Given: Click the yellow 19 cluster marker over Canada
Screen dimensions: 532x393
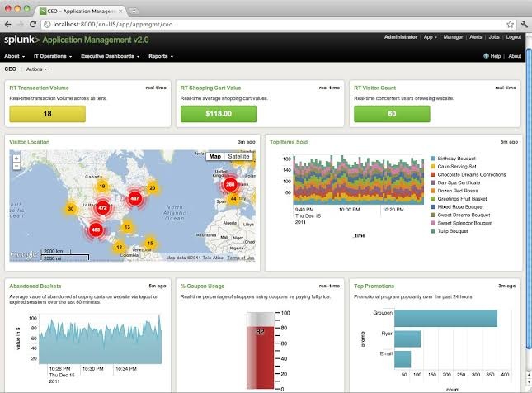Looking at the screenshot, I should 102,187.
